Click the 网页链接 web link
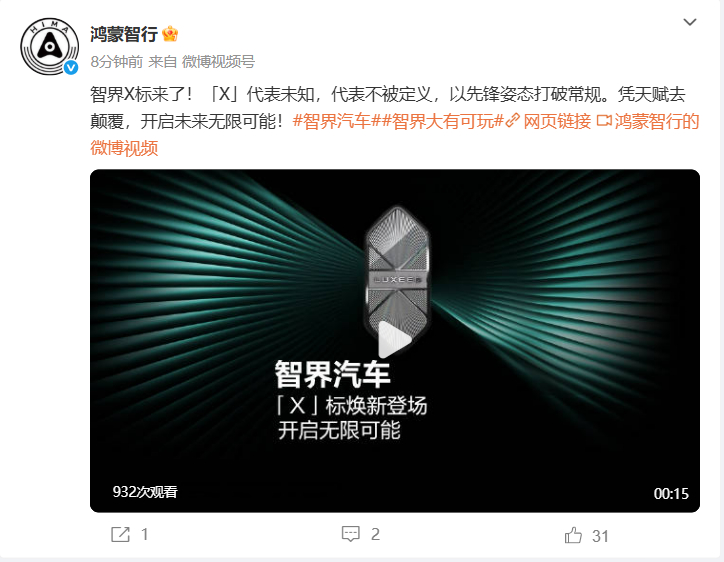Viewport: 724px width, 562px height. click(557, 121)
